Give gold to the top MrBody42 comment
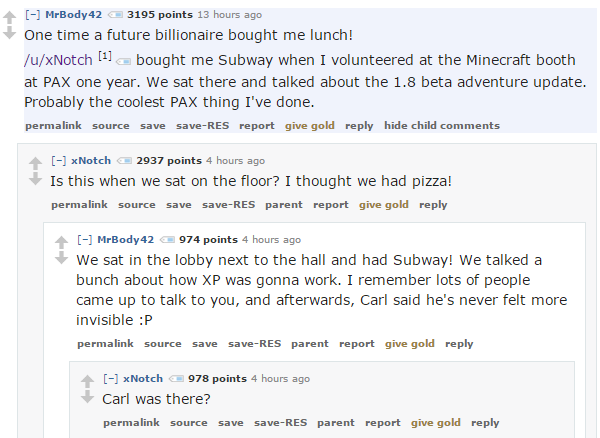The width and height of the screenshot is (600, 438). [310, 126]
